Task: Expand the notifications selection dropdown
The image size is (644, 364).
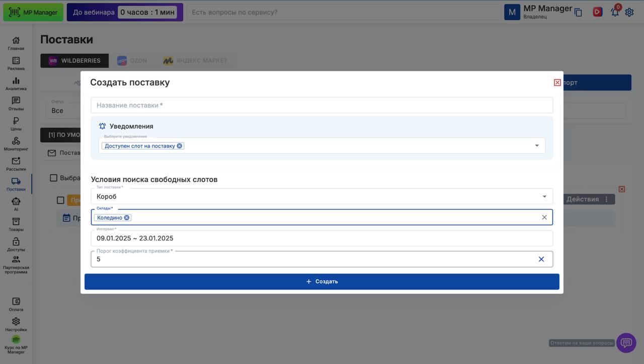Action: (x=536, y=146)
